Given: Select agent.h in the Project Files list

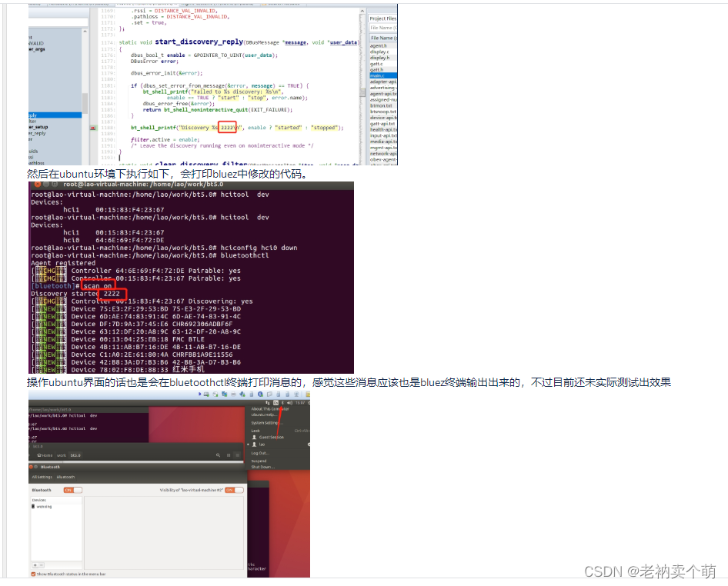Looking at the screenshot, I should click(x=377, y=45).
